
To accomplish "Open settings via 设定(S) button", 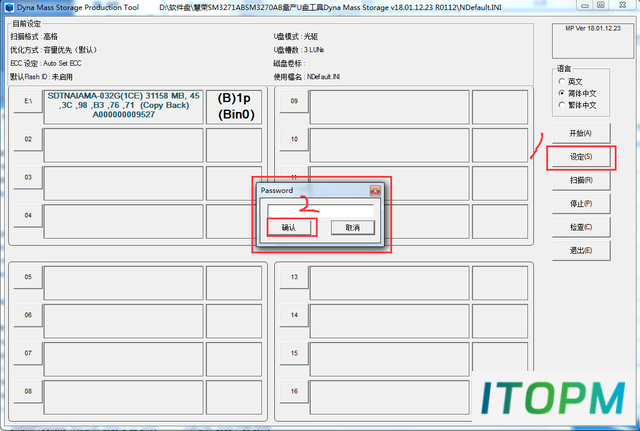I will (581, 157).
